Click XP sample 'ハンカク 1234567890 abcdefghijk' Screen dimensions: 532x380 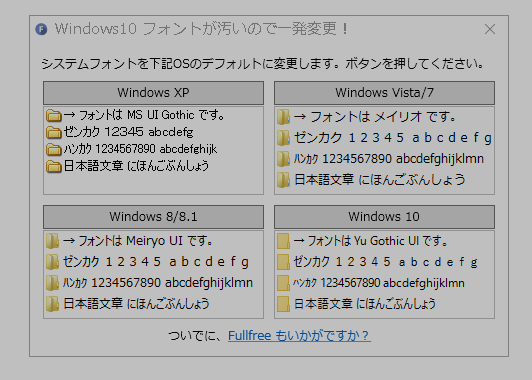pyautogui.click(x=140, y=149)
